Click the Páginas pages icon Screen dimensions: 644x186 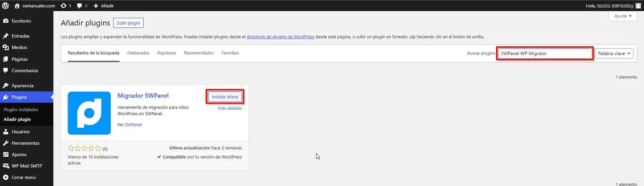point(6,59)
